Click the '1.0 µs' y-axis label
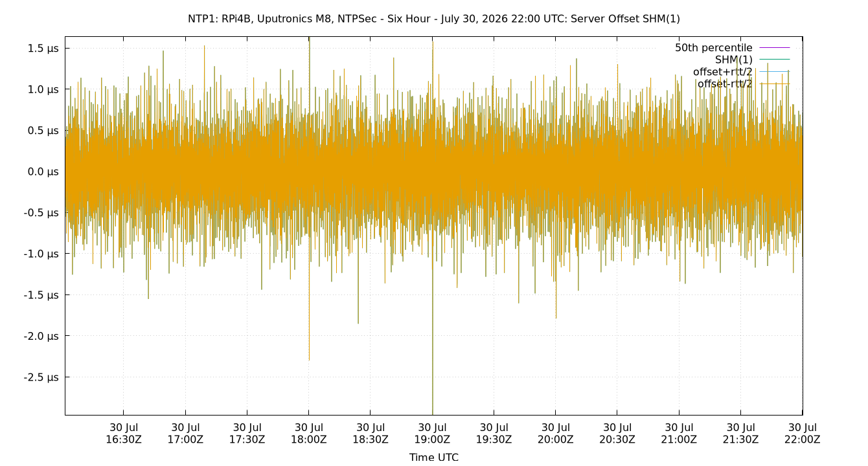Viewport: 868px width, 466px height. click(44, 89)
